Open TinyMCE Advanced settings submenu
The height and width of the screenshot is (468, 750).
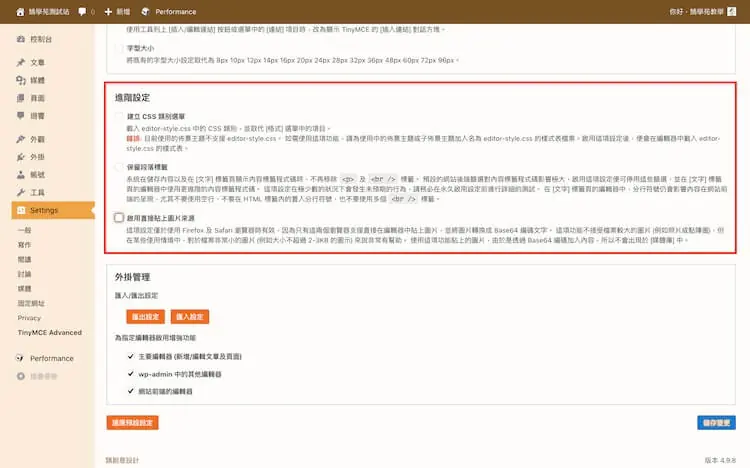[x=50, y=333]
